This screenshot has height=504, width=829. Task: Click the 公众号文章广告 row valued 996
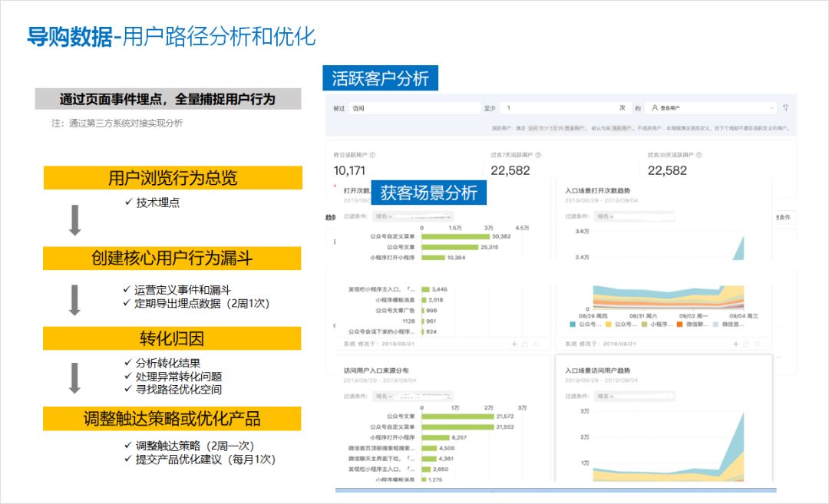406,311
